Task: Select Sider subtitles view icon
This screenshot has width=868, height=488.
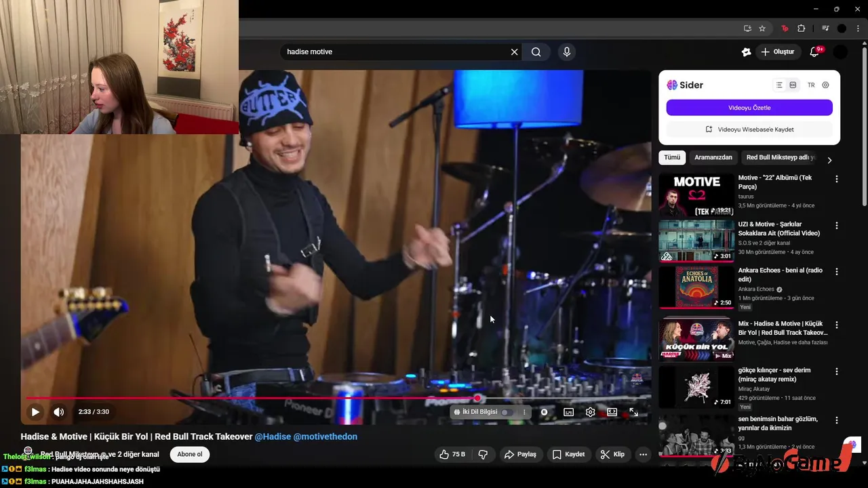Action: 793,85
